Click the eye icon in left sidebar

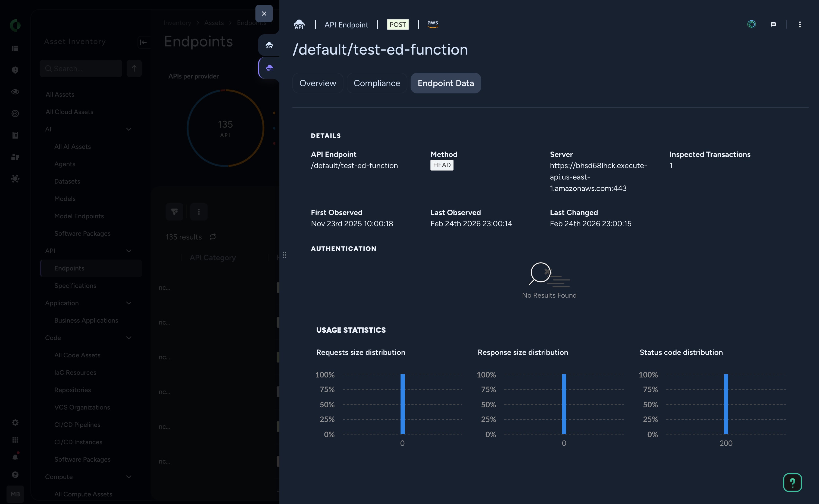tap(15, 92)
